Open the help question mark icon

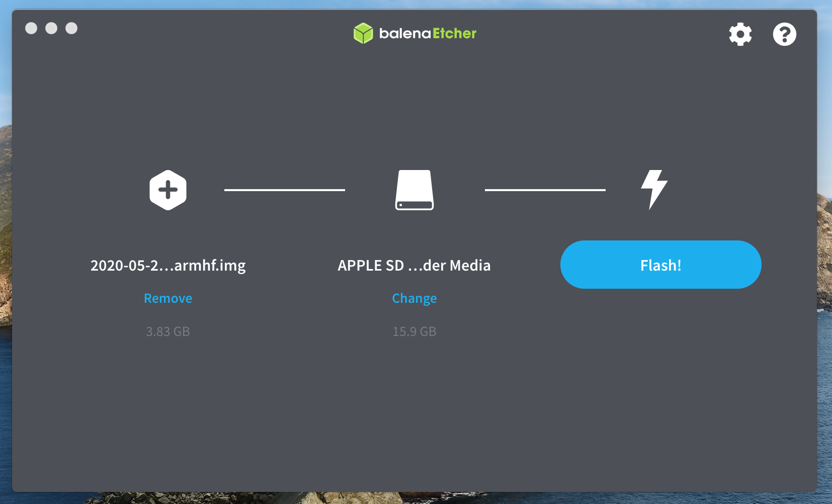point(784,34)
